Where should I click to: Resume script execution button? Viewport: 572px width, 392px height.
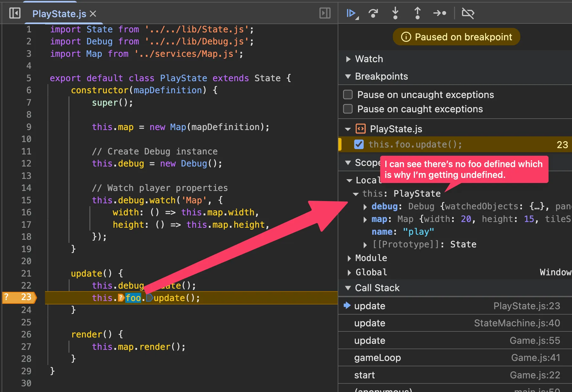click(351, 13)
